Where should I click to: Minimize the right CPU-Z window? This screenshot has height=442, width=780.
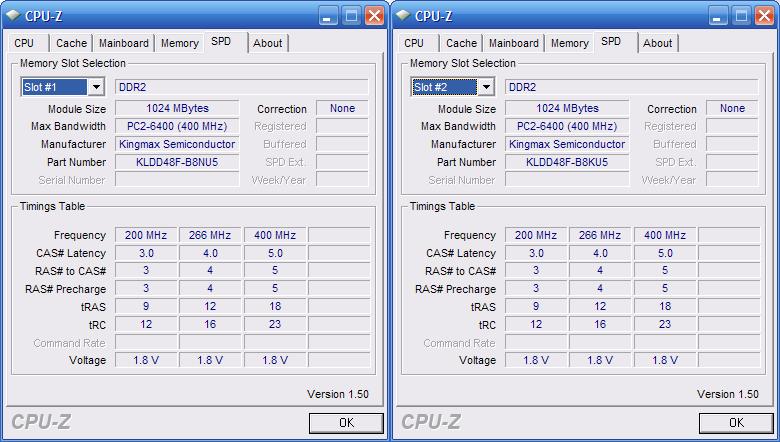(717, 16)
